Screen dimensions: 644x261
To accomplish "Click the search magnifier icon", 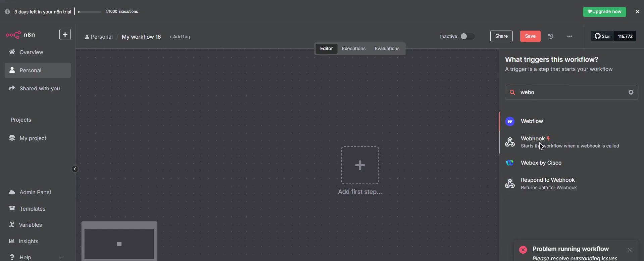I will tap(512, 92).
